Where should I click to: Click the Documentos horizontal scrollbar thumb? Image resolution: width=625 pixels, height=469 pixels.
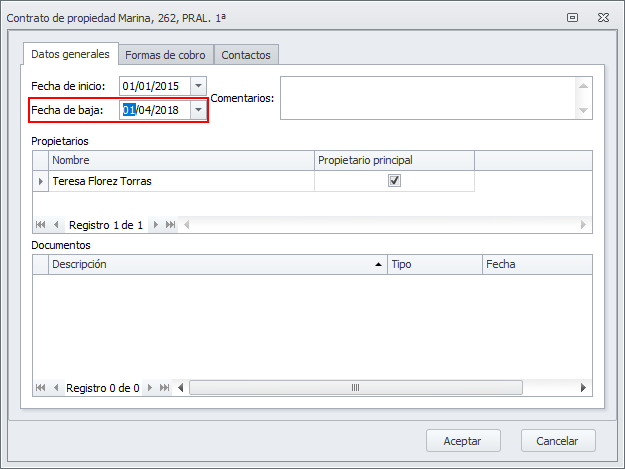click(x=353, y=387)
